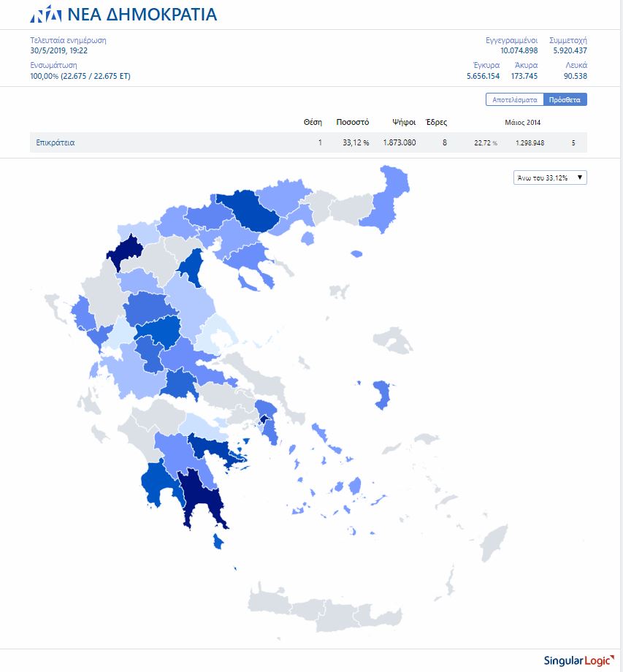
Task: Click the Ποσοστό column header
Action: (x=352, y=122)
